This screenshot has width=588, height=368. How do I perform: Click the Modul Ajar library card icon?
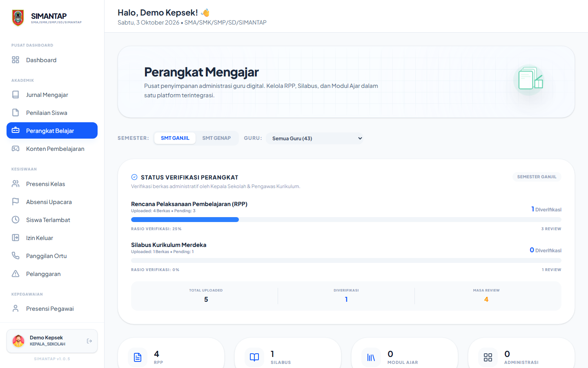click(x=371, y=357)
